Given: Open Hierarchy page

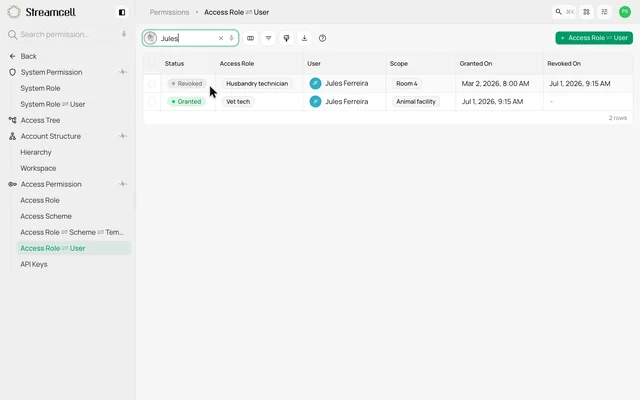Looking at the screenshot, I should coord(36,152).
